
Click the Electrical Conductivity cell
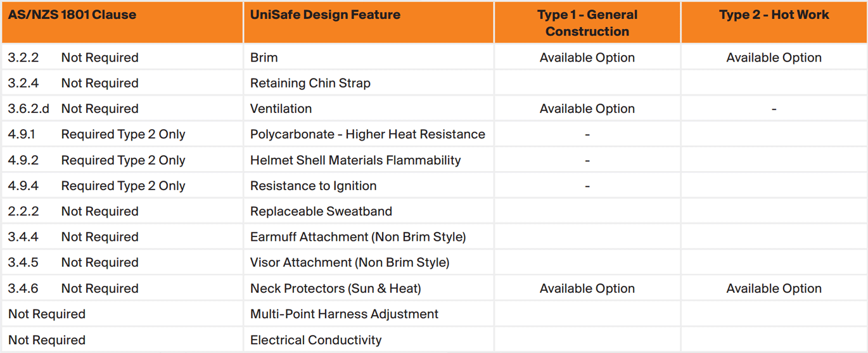click(369, 340)
